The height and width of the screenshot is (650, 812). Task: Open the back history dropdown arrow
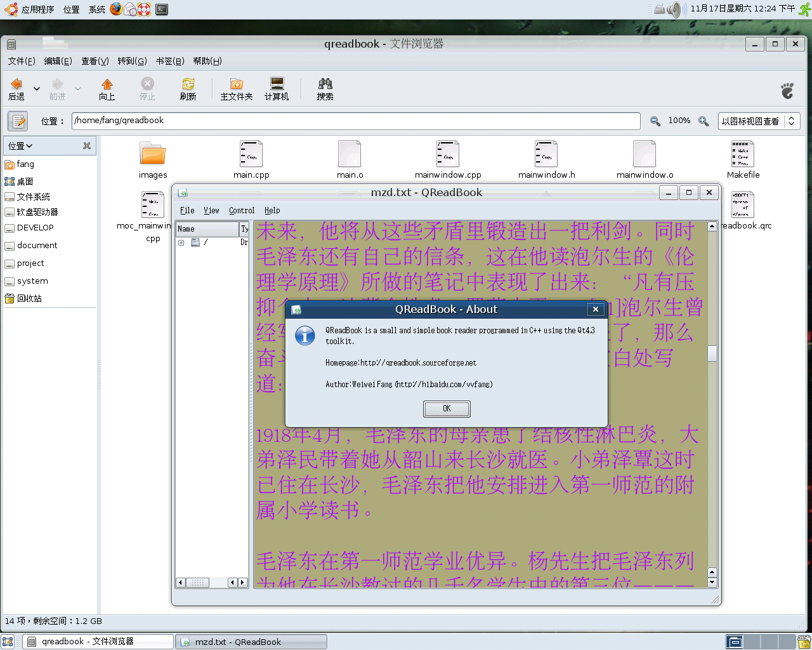[x=37, y=89]
